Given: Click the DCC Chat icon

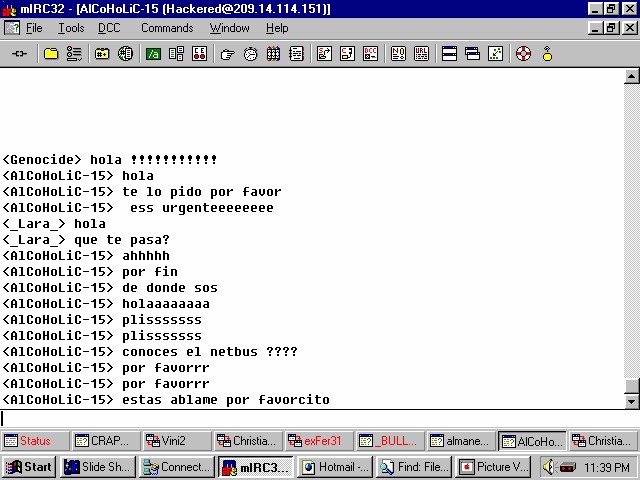Looking at the screenshot, I should tap(347, 54).
